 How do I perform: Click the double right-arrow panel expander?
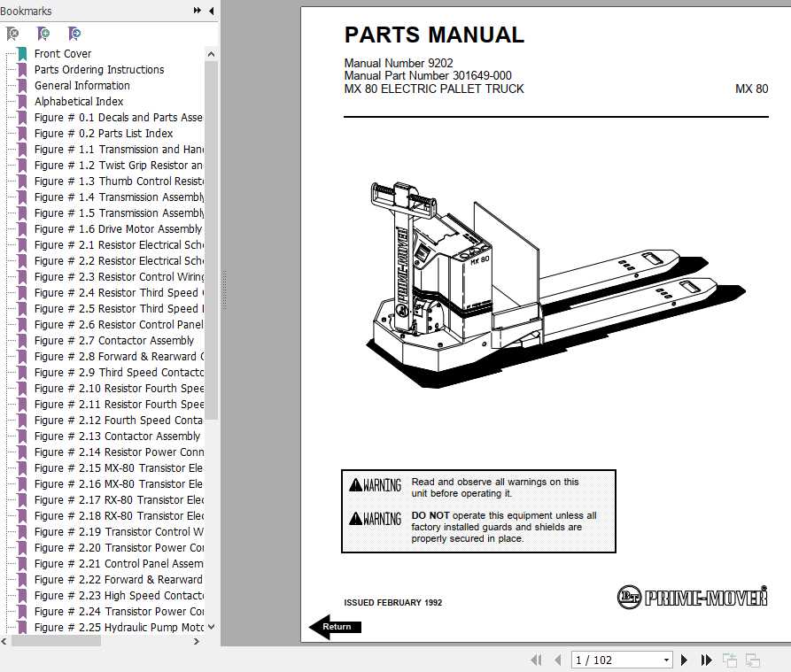click(197, 11)
